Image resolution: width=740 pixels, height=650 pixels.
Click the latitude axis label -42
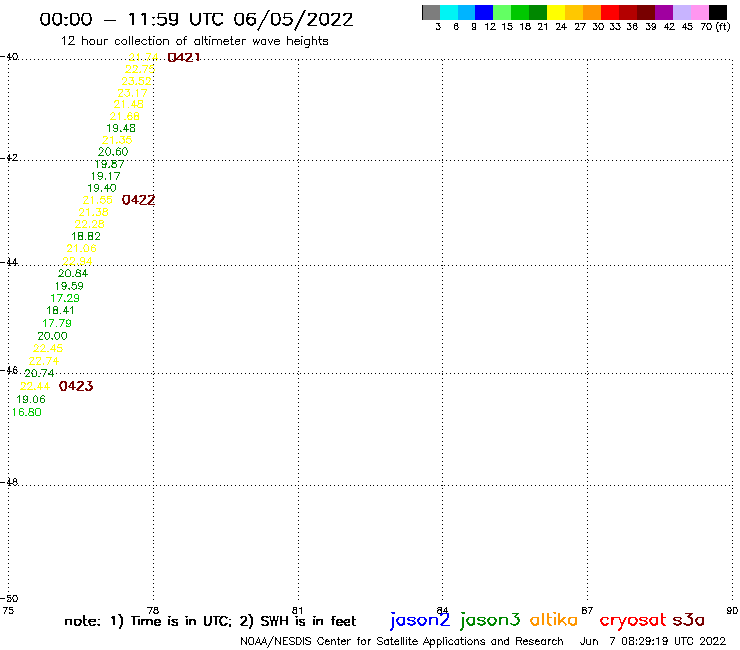(10, 158)
